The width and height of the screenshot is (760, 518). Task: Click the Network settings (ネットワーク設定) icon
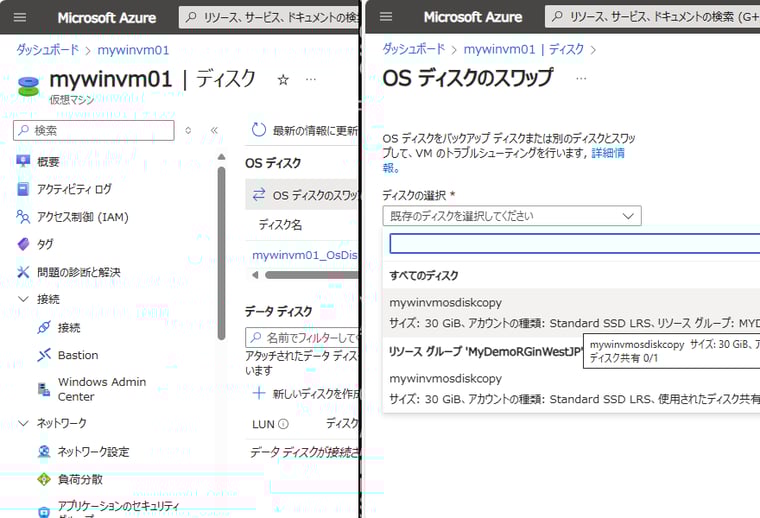coord(44,452)
